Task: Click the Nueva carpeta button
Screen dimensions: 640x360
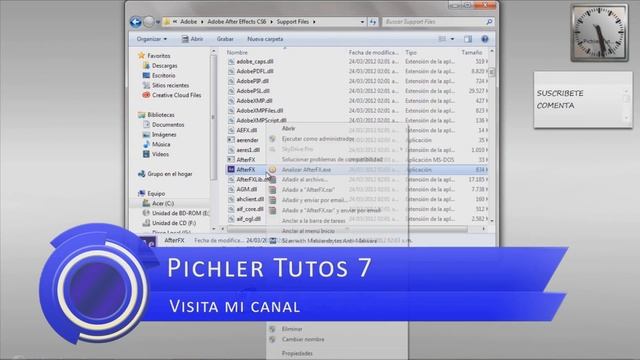Action: pyautogui.click(x=265, y=39)
